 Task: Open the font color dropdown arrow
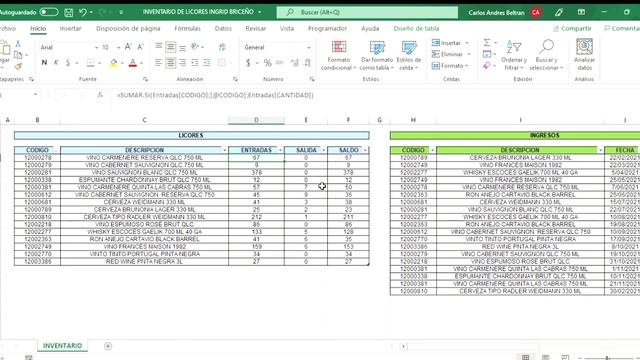[x=142, y=63]
